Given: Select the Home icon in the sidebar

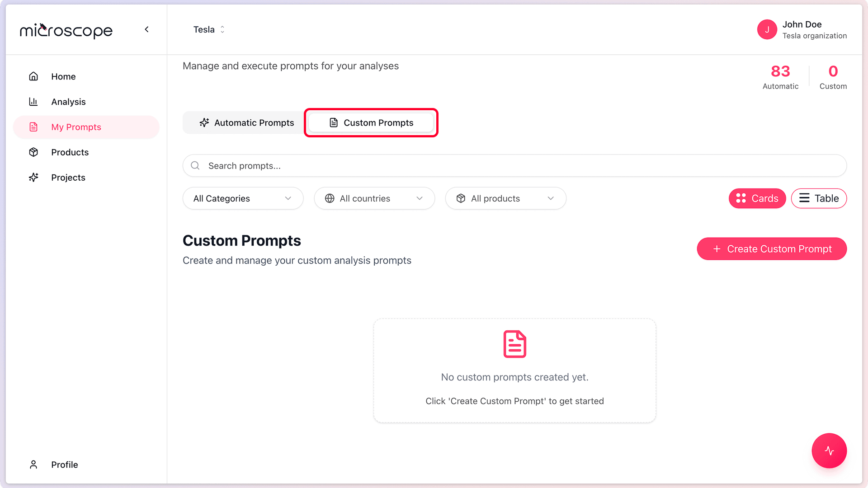Looking at the screenshot, I should (33, 76).
